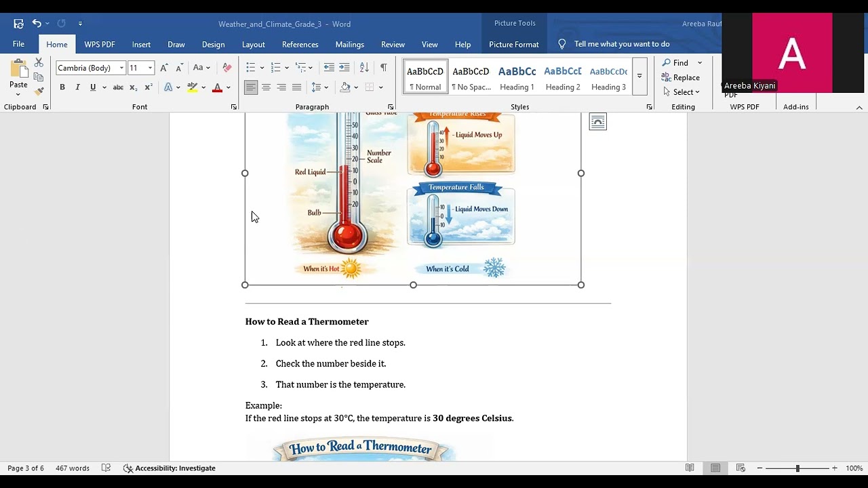This screenshot has width=868, height=488.
Task: Apply subscript formatting
Action: (134, 87)
